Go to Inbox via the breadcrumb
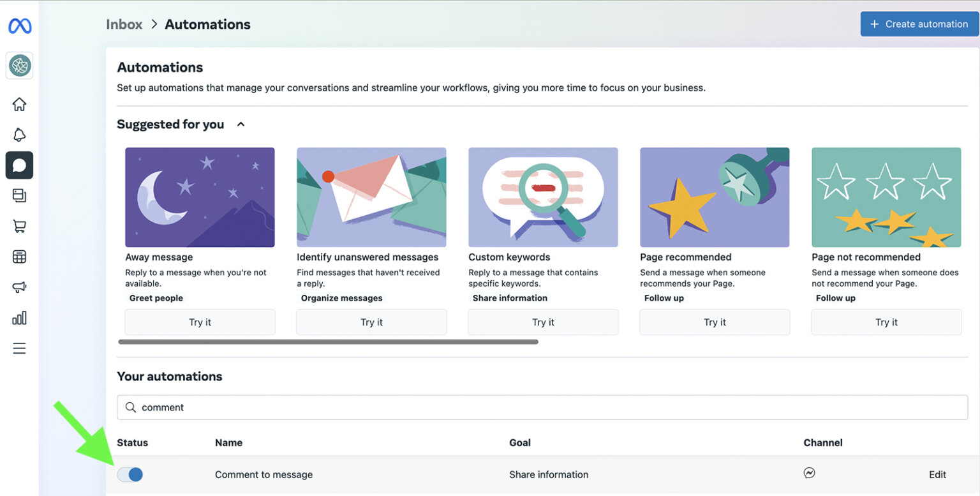 [124, 24]
